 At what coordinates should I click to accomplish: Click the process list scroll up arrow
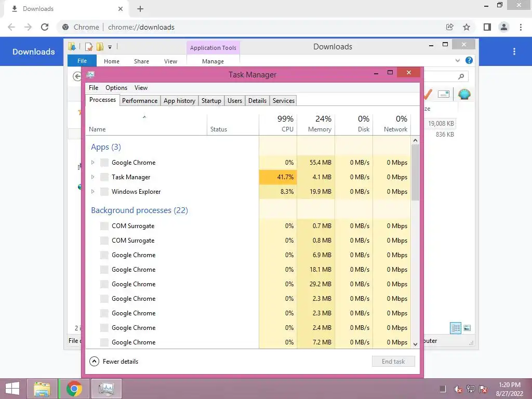(x=415, y=140)
